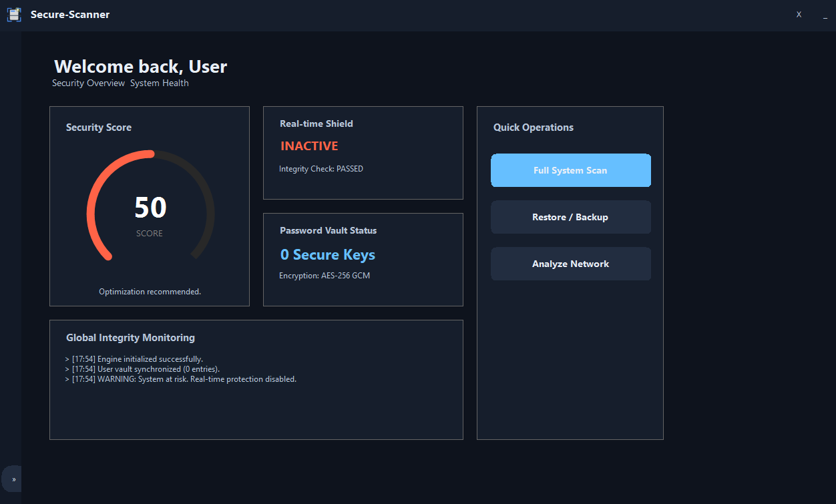Screen dimensions: 836x504
Task: Click the Welcome back, User heading
Action: click(140, 66)
